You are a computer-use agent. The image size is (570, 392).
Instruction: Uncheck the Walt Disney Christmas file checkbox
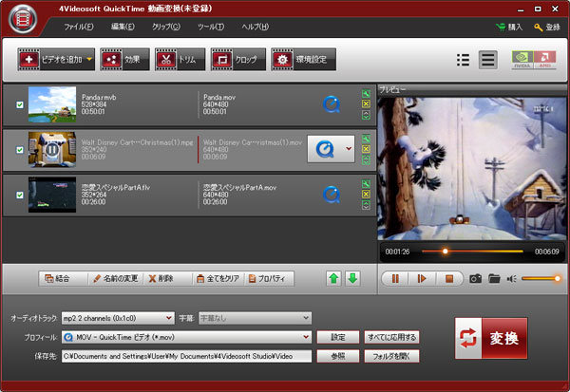pos(20,150)
